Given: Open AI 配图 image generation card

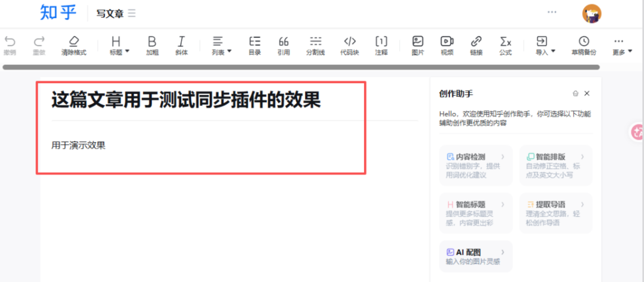Looking at the screenshot, I should click(476, 256).
